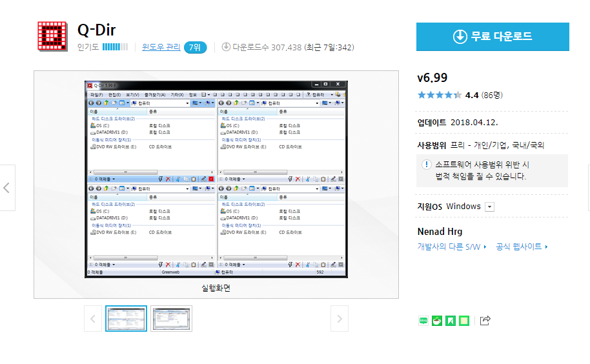Viewport: 590px width, 364px height.
Task: Click the rating score 4.4 (86명)
Action: tap(484, 95)
